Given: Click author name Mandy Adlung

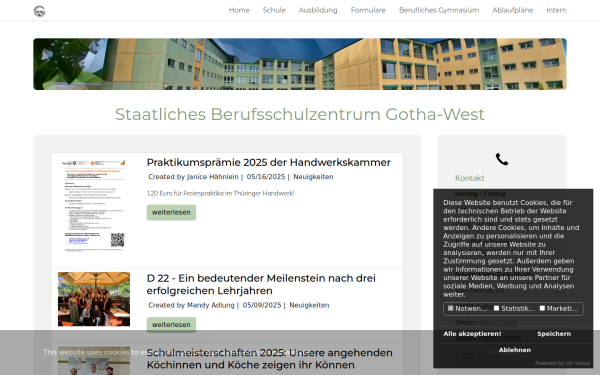Looking at the screenshot, I should tap(210, 305).
